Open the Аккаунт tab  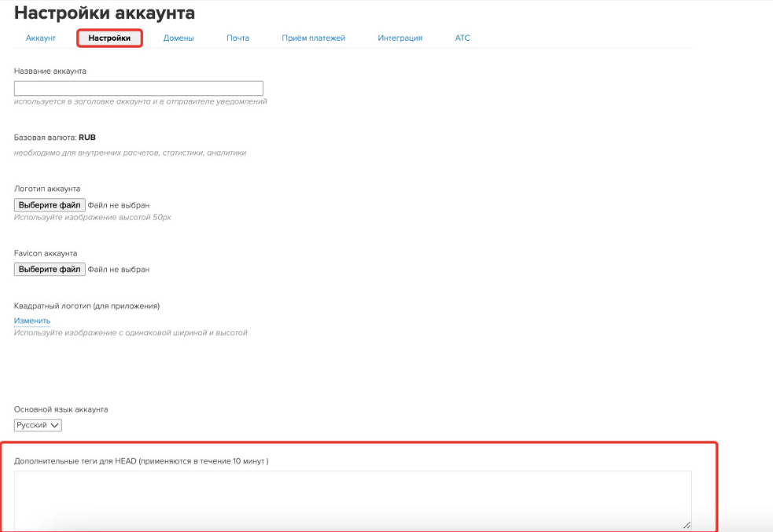pos(40,38)
